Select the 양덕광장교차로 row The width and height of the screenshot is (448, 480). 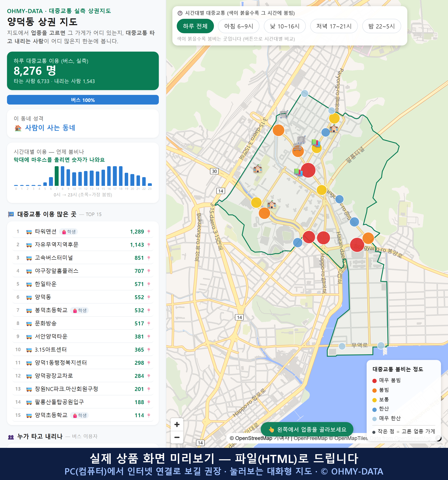[83, 376]
